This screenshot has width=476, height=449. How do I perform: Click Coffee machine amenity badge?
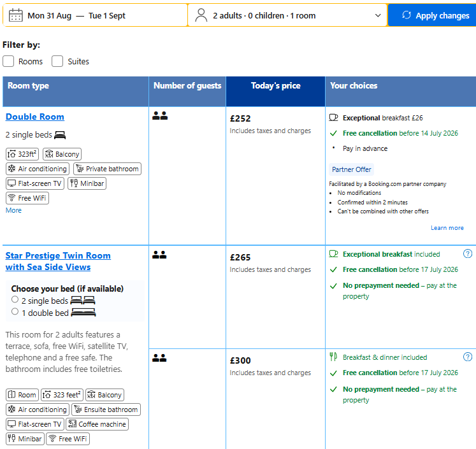point(97,424)
